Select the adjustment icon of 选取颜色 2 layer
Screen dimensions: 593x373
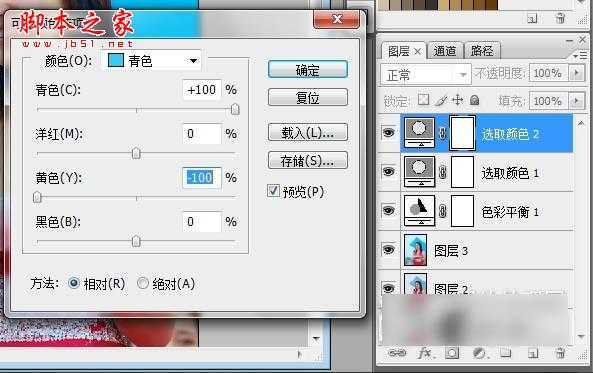pyautogui.click(x=419, y=132)
